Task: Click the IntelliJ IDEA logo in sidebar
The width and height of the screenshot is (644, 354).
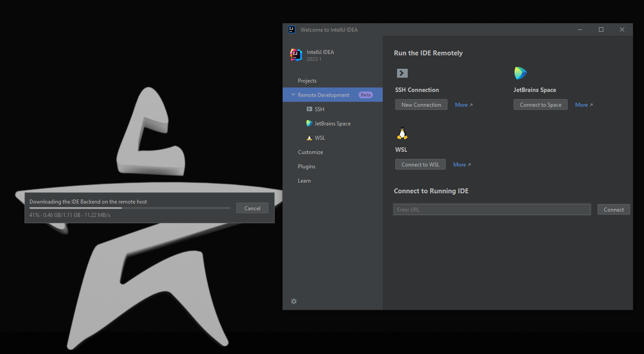Action: point(296,55)
